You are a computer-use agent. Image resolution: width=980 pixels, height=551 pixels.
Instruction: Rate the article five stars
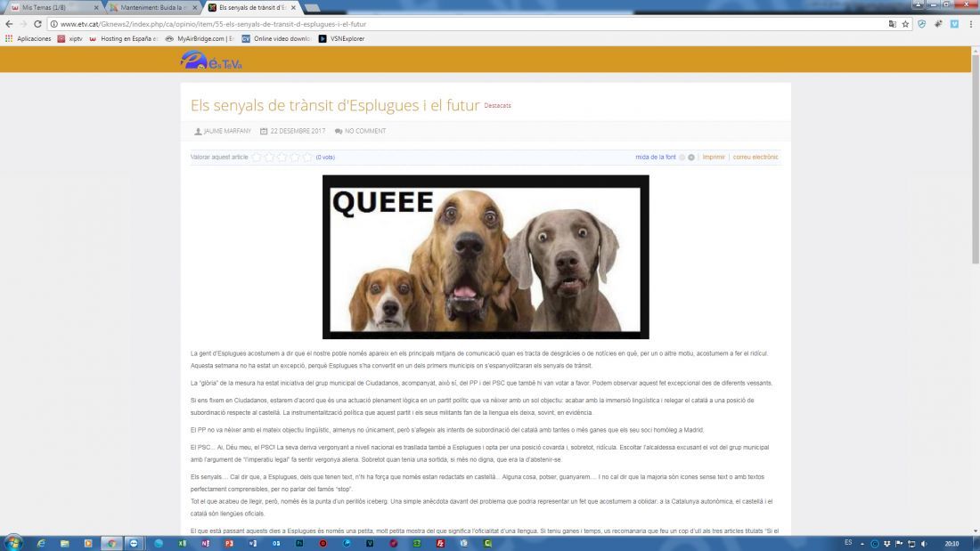[307, 157]
